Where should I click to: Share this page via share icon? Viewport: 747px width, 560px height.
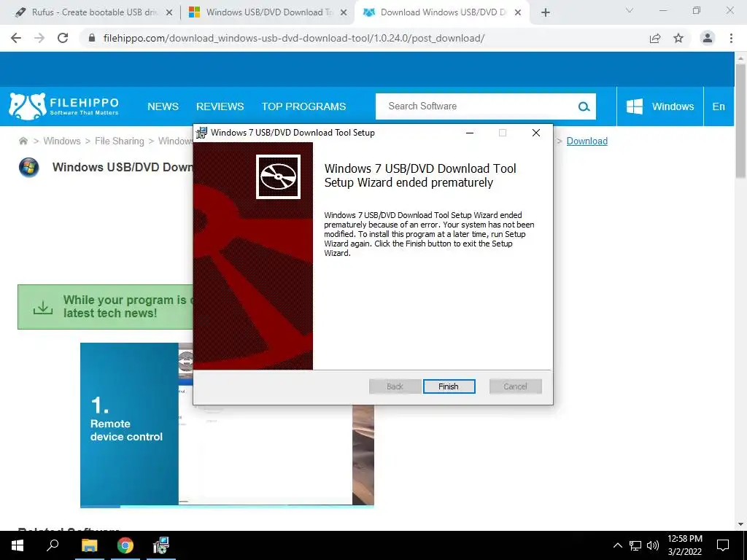[x=655, y=38]
